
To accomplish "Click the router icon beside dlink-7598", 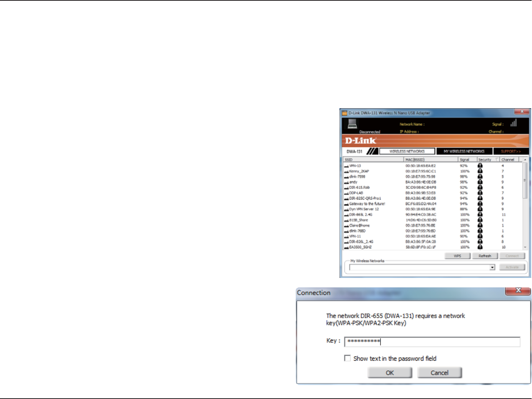I will click(x=346, y=177).
